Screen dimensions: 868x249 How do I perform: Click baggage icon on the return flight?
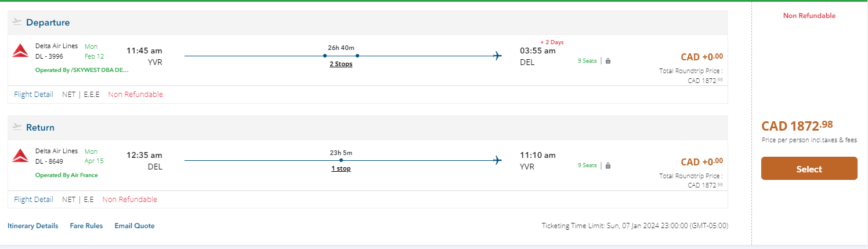pos(608,165)
